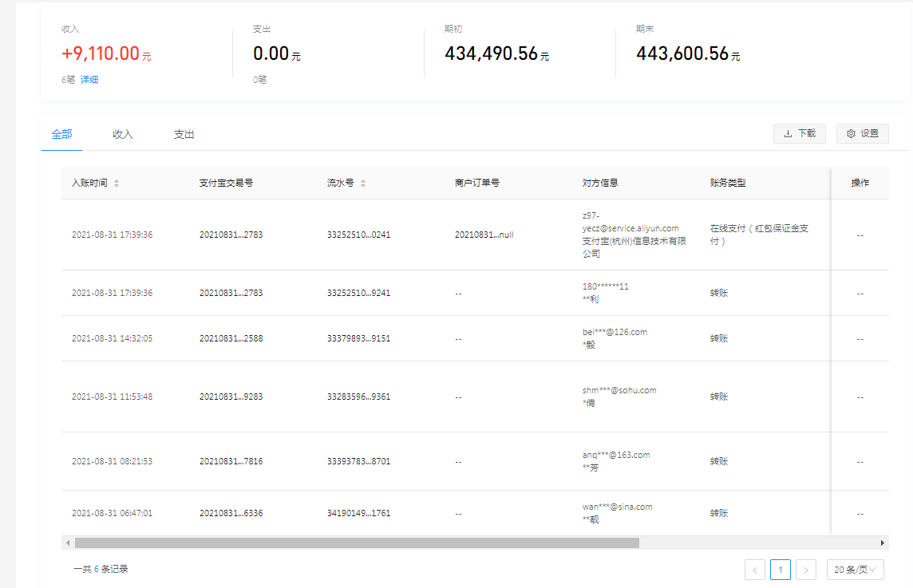Expand the 20 条/页 page size dropdown
Image resolution: width=913 pixels, height=588 pixels.
coord(855,570)
